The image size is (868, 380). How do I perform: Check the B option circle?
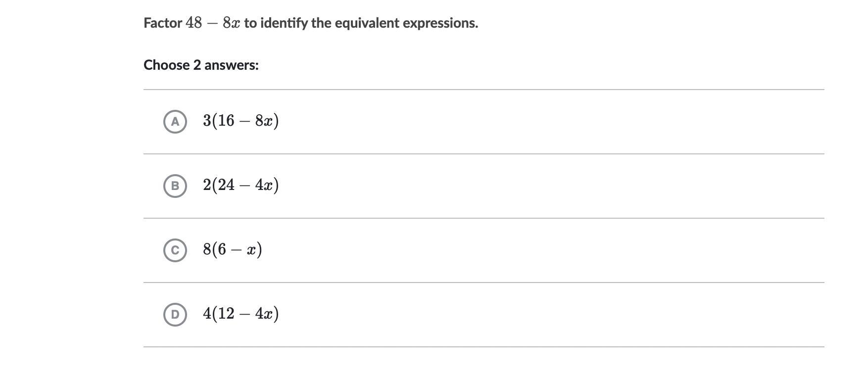click(x=175, y=186)
